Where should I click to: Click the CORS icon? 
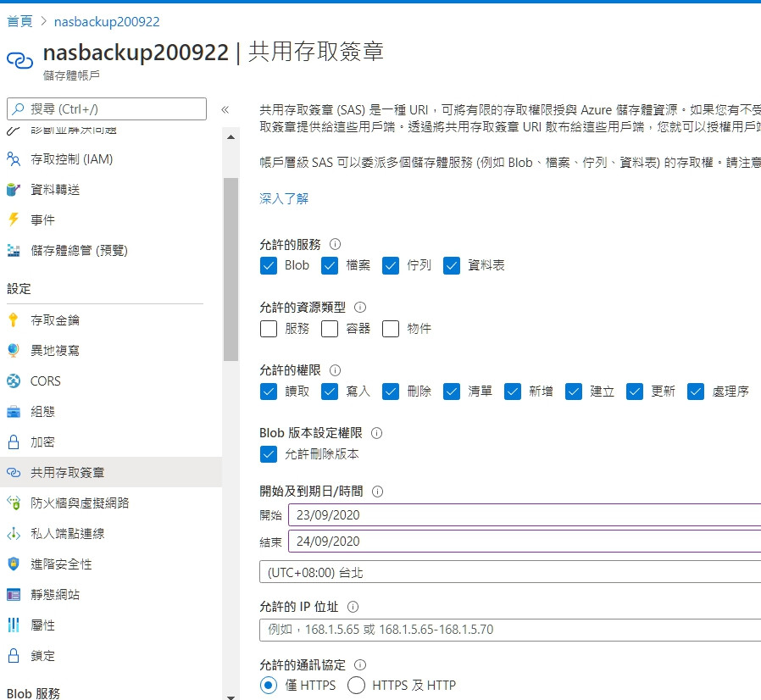[14, 381]
